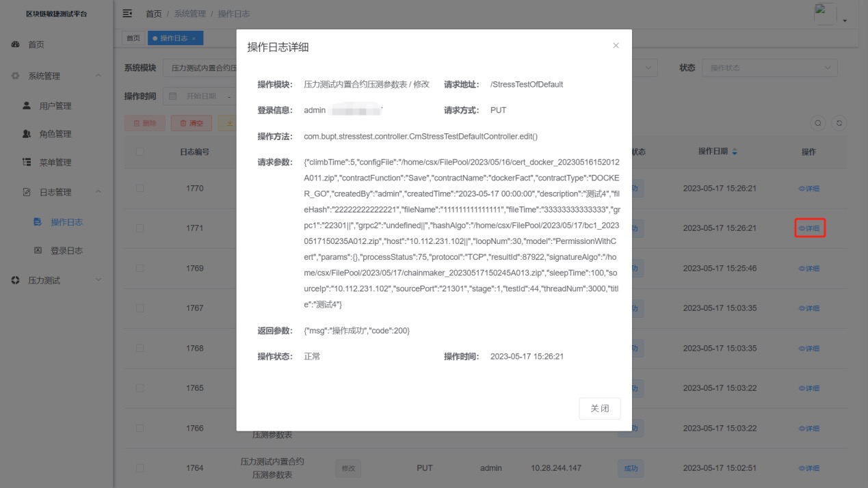This screenshot has width=868, height=488.
Task: Click the 关闭 button in dialog
Action: [x=599, y=408]
